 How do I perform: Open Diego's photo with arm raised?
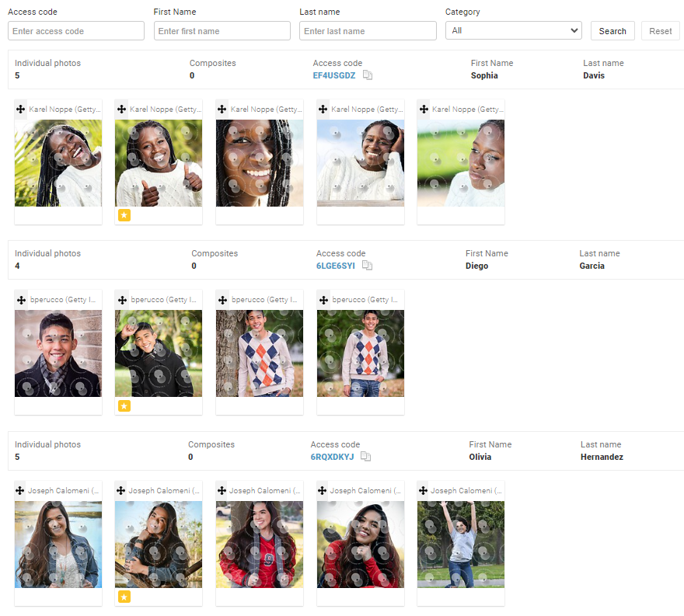tap(159, 353)
